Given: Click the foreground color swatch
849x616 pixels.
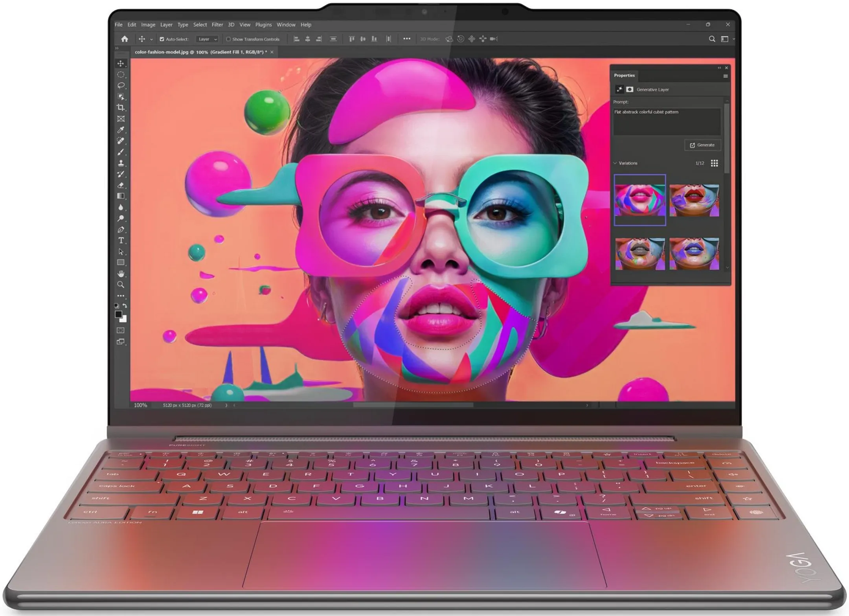Looking at the screenshot, I should (118, 314).
